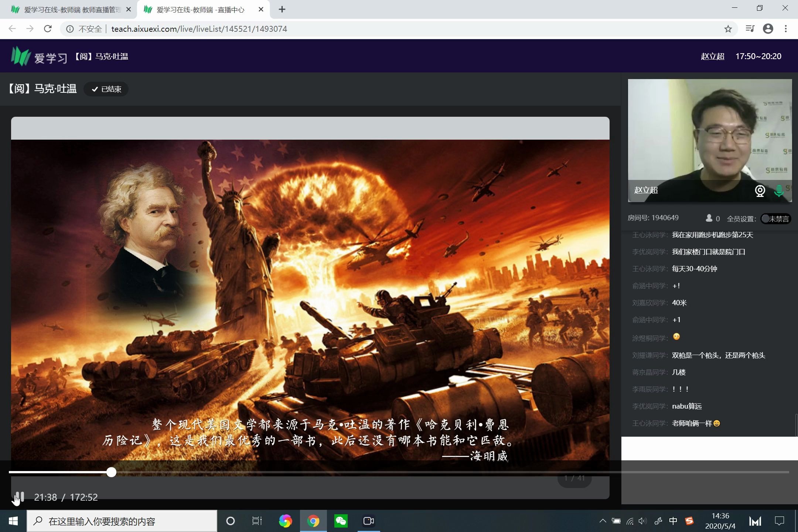Click chat message 我在家用跑步机跑步第25天
This screenshot has width=798, height=532.
[712, 235]
